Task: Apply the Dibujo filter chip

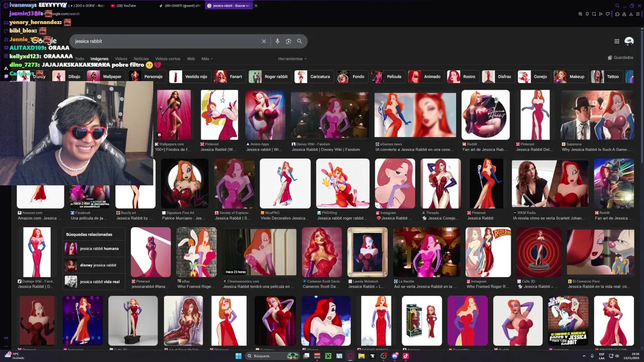Action: tap(68, 76)
